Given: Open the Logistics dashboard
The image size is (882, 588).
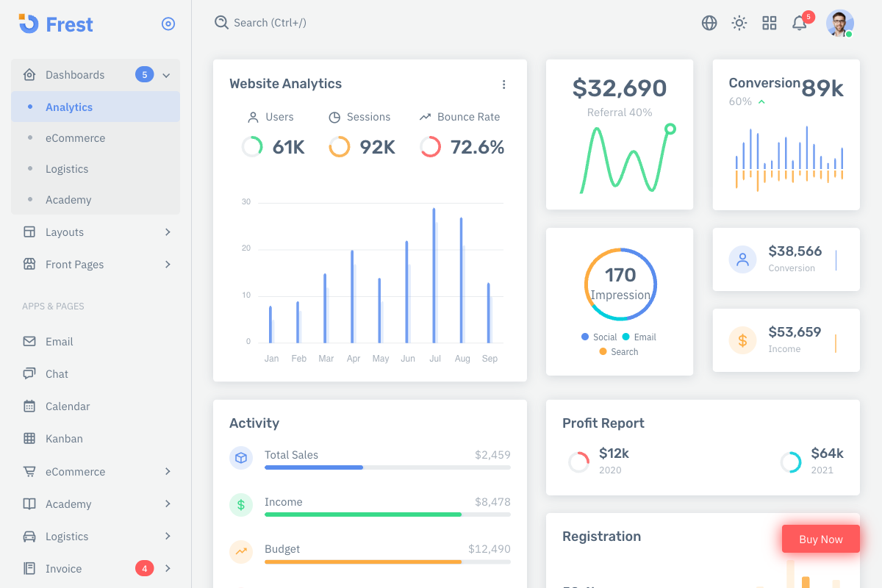Looking at the screenshot, I should 67,168.
